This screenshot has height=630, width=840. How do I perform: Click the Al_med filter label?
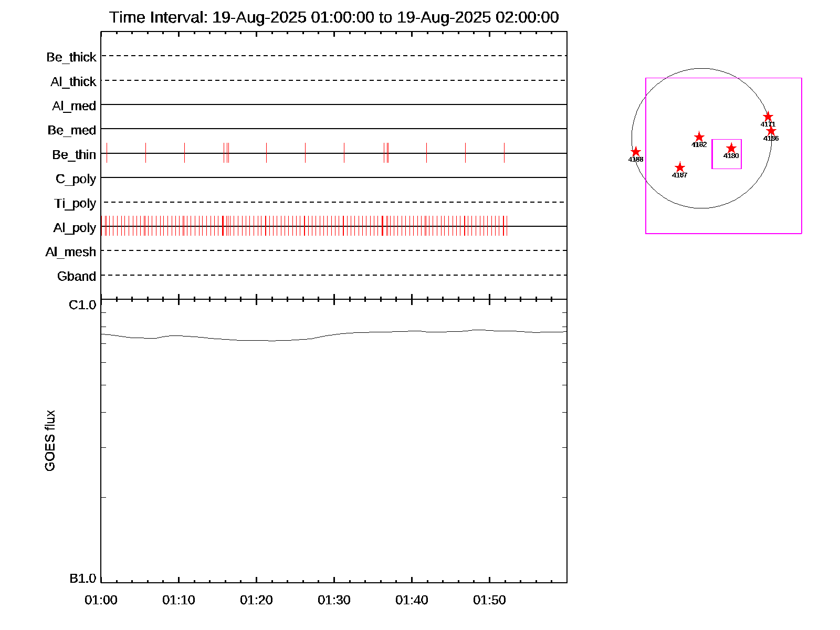[x=74, y=106]
